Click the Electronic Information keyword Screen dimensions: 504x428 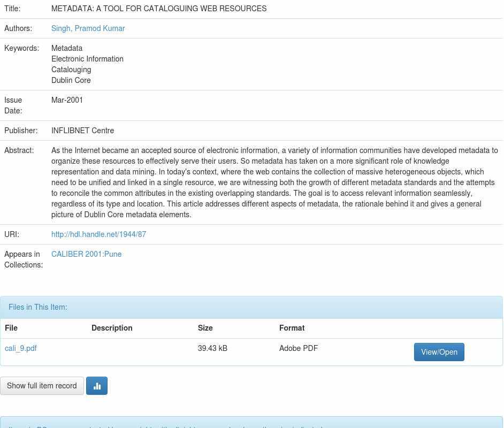(87, 59)
